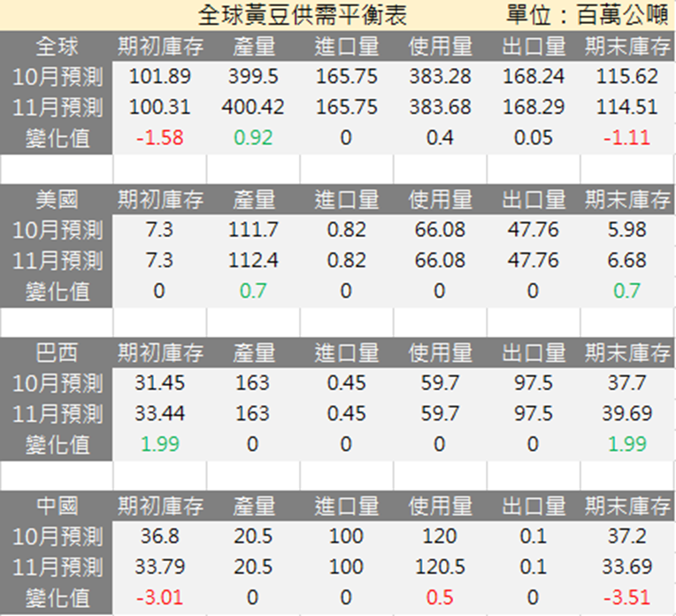Click 美國 11月預測 production value 112.4
The image size is (676, 616).
tap(253, 260)
